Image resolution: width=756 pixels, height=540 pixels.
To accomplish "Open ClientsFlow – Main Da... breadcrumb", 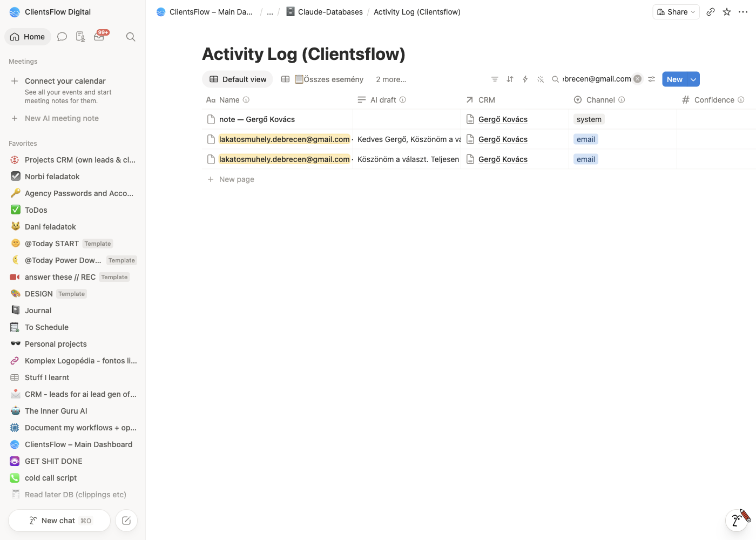I will (x=205, y=12).
